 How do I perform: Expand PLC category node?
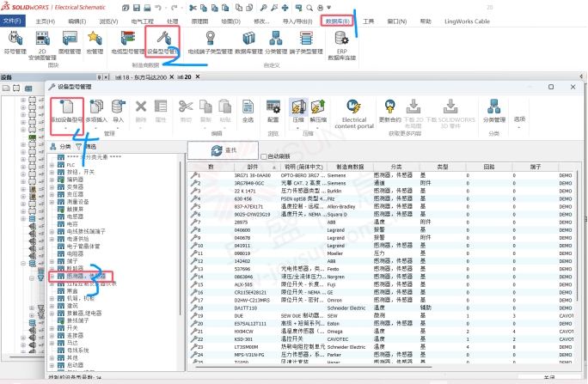[52, 165]
